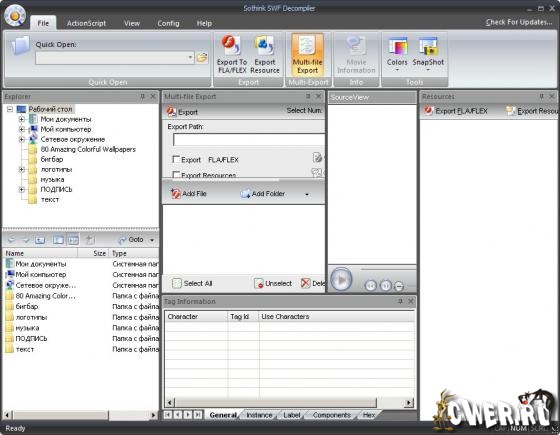This screenshot has width=560, height=435.
Task: Expand the Мой компьютер tree node
Action: pos(21,129)
